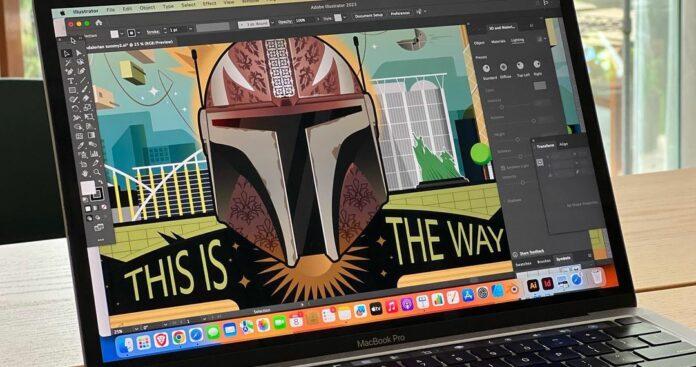696x367 pixels.
Task: Switch to the Materials tab
Action: 498,42
